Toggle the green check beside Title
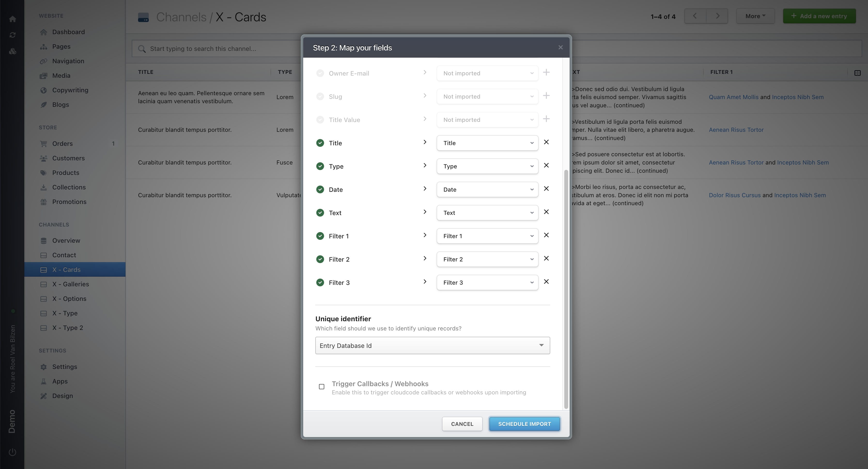868x469 pixels. pos(320,143)
